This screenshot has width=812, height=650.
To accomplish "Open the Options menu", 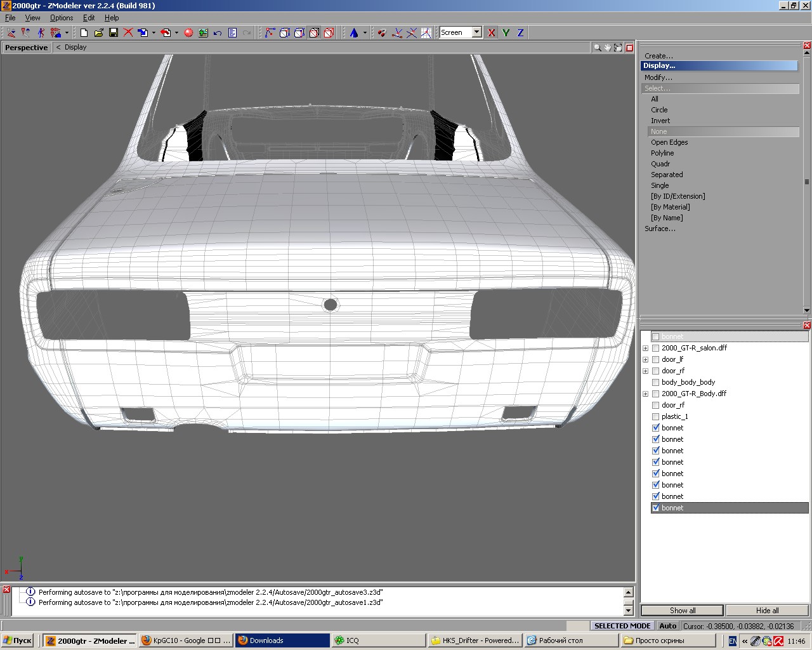I will [x=62, y=18].
